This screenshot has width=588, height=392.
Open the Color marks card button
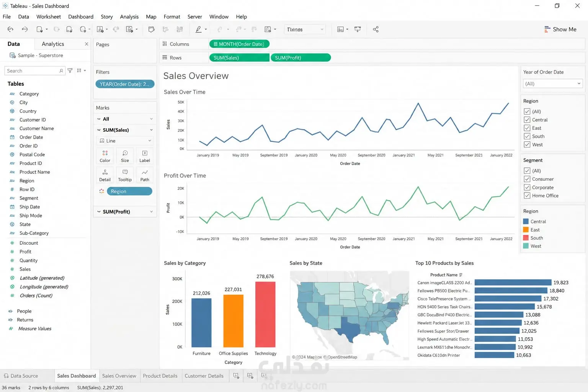(105, 156)
